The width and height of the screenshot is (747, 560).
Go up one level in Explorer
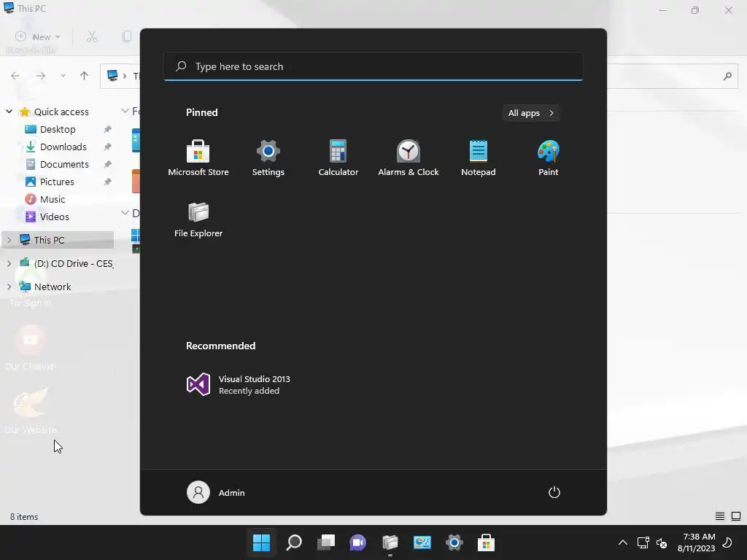tap(85, 76)
